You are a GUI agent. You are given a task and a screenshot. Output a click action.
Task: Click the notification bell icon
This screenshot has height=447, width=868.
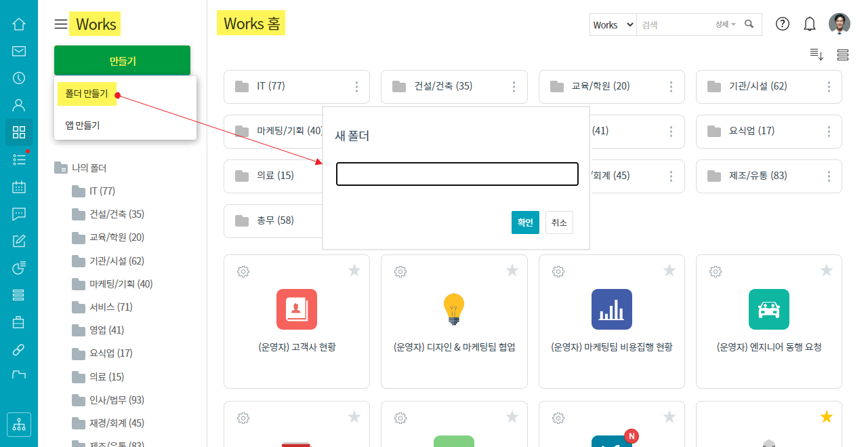pyautogui.click(x=810, y=24)
